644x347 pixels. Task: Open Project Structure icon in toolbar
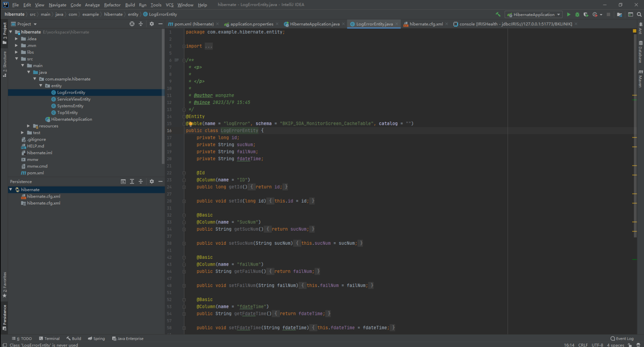619,14
